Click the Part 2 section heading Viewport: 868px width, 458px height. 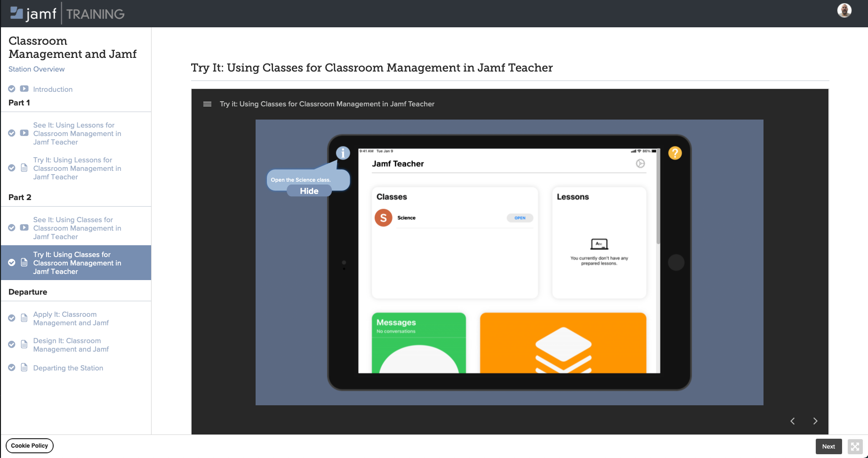click(x=20, y=197)
